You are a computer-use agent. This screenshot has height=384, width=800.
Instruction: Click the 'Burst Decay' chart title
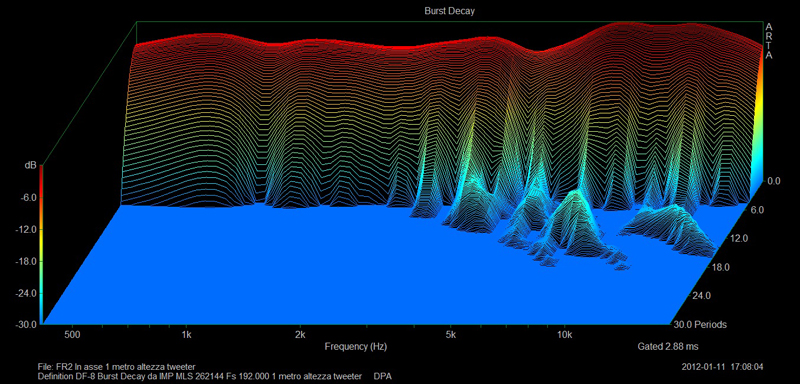point(449,11)
